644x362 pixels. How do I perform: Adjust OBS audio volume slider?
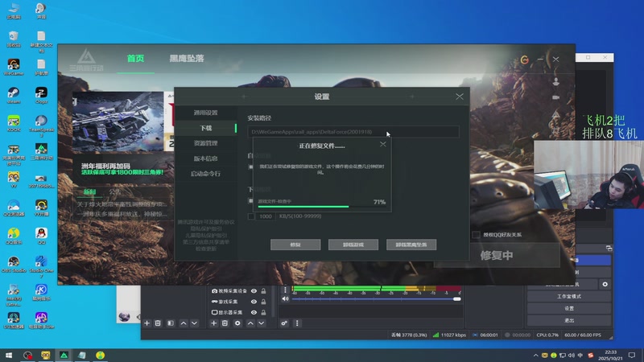376,298
